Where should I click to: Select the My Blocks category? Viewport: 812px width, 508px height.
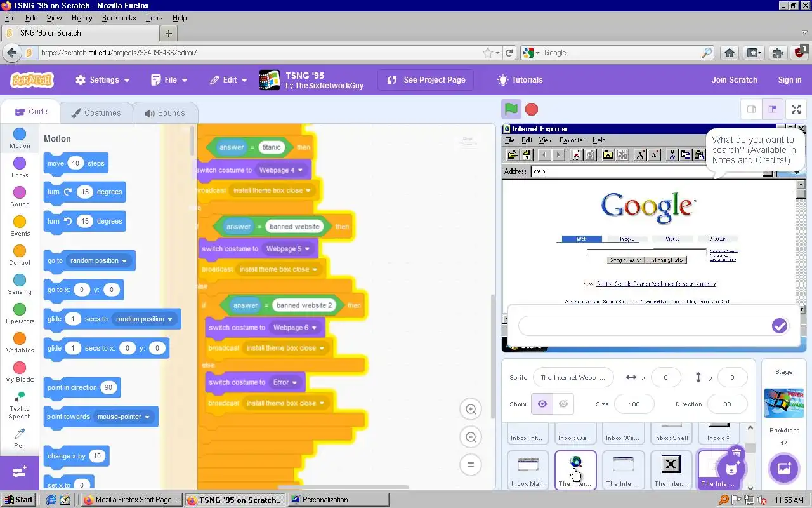point(20,372)
